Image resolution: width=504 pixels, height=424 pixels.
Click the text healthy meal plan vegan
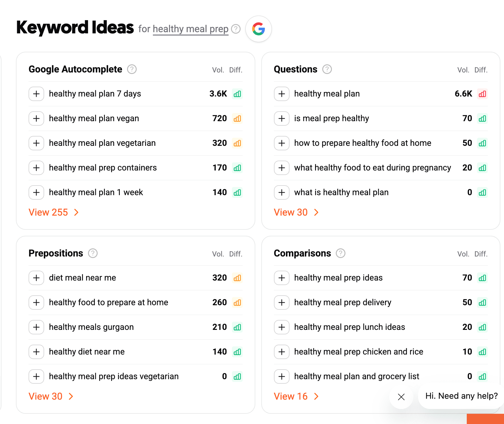(x=94, y=118)
